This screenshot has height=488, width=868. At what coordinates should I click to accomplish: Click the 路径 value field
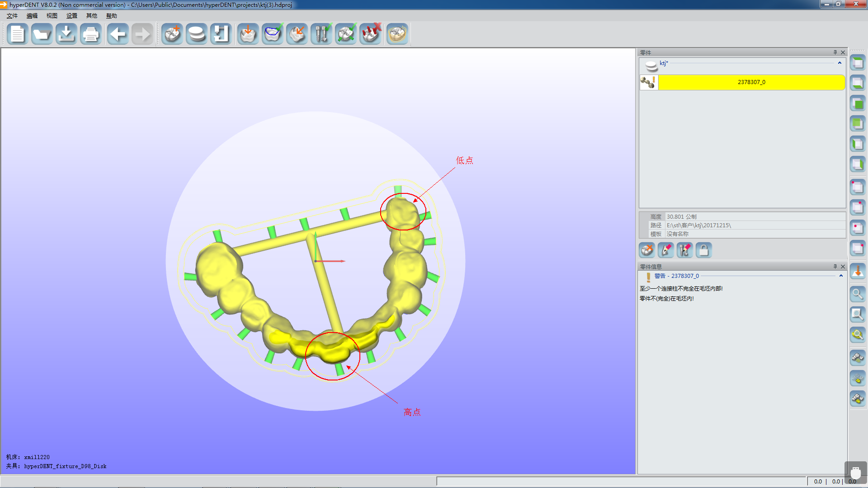click(755, 225)
